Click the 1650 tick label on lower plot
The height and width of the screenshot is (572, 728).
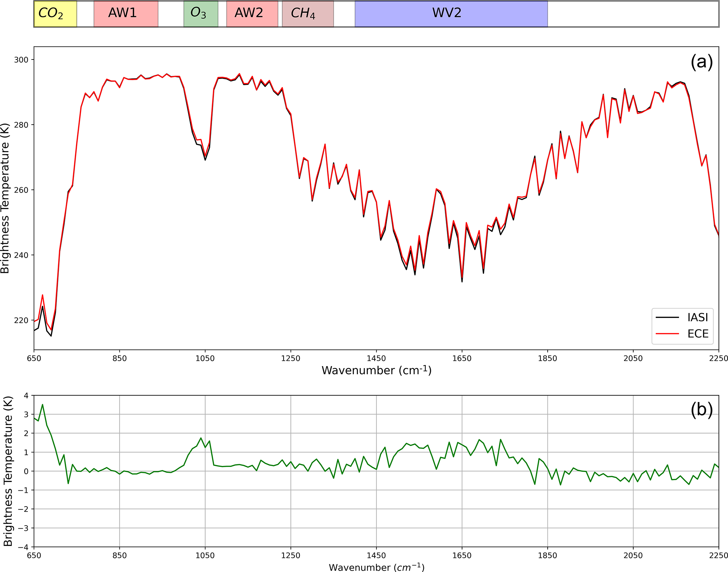click(462, 555)
